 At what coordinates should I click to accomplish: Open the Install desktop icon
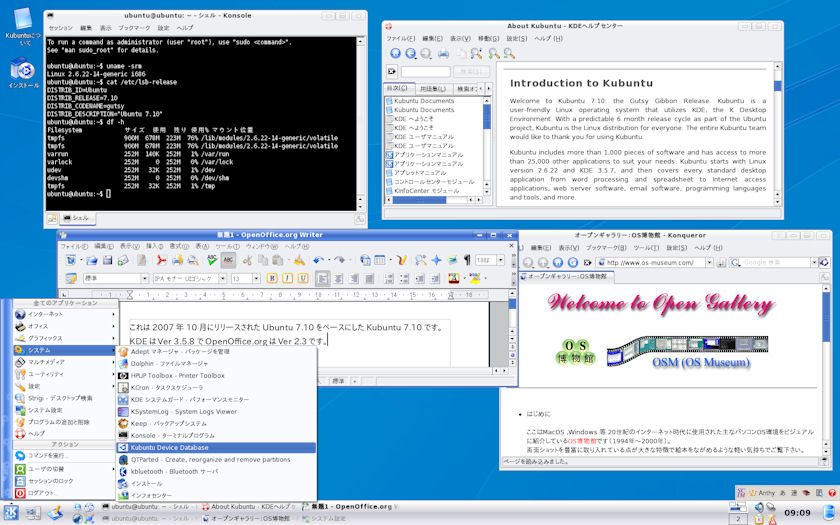tap(23, 74)
